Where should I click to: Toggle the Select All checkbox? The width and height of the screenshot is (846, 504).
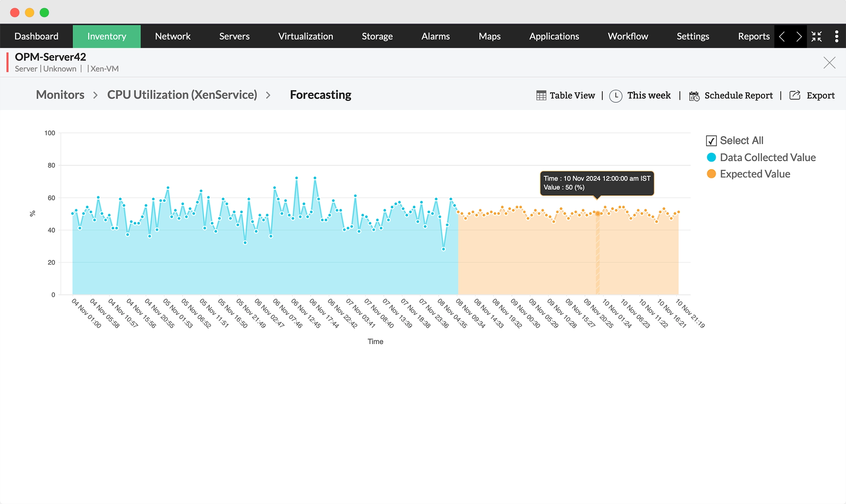(711, 141)
